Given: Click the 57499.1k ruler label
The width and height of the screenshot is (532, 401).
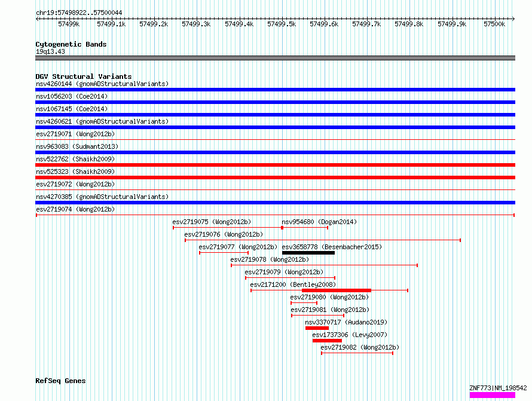Looking at the screenshot, I should click(111, 24).
